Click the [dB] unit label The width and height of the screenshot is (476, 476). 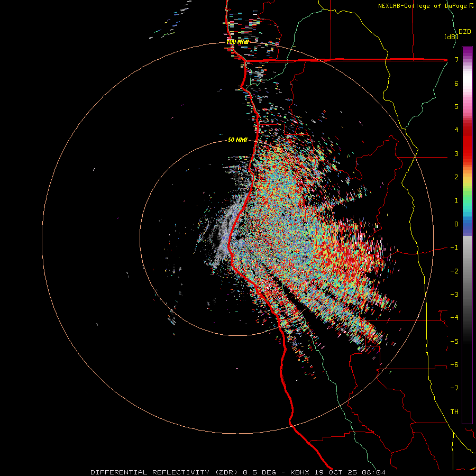(x=452, y=37)
